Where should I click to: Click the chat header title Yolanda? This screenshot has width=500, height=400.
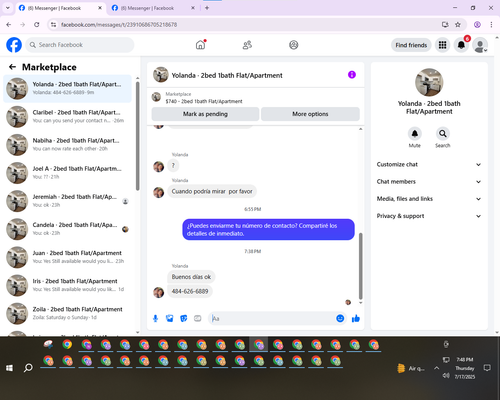[x=227, y=76]
